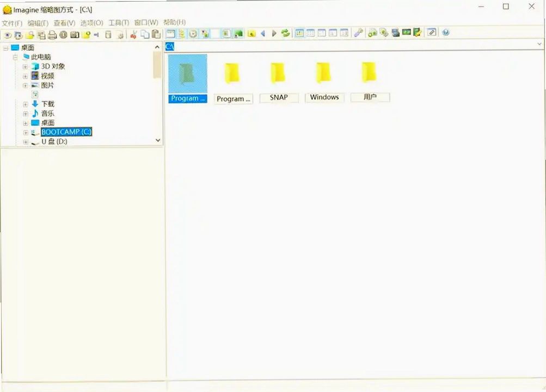Screen dimensions: 546x392
Task: Expand the 下载 tree node
Action: 26,104
